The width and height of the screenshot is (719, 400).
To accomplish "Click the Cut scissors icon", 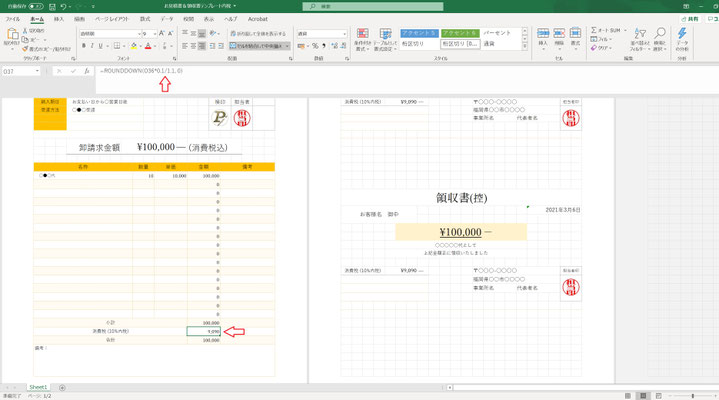I will click(26, 30).
